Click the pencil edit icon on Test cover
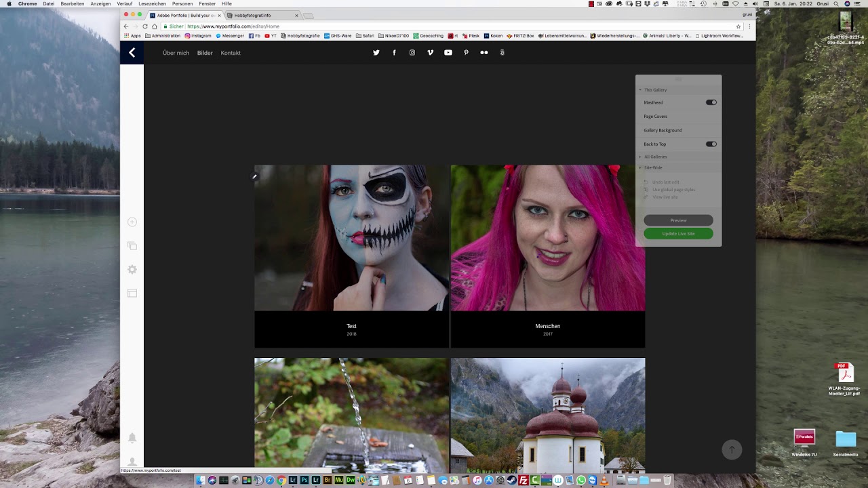The width and height of the screenshot is (868, 488). [254, 178]
